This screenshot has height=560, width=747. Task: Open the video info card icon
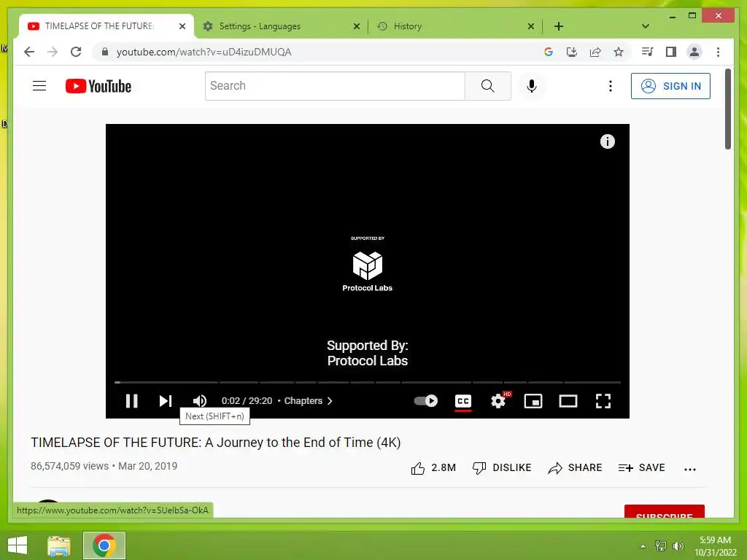tap(608, 141)
